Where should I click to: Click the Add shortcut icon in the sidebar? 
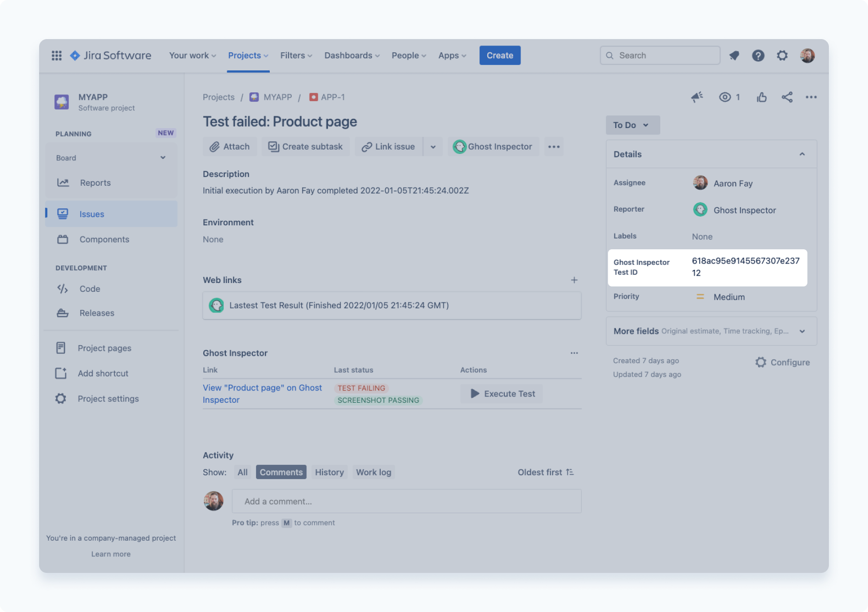(x=61, y=373)
